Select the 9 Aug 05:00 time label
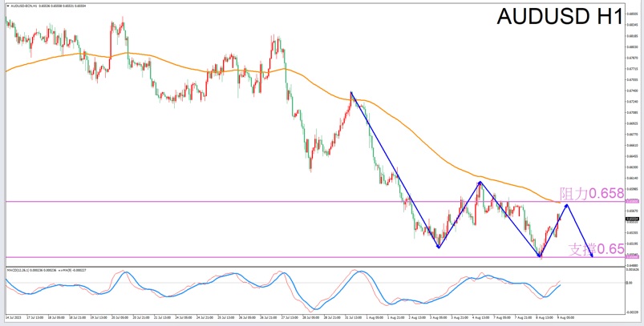Screen dimensions: 644x326 coord(566,317)
